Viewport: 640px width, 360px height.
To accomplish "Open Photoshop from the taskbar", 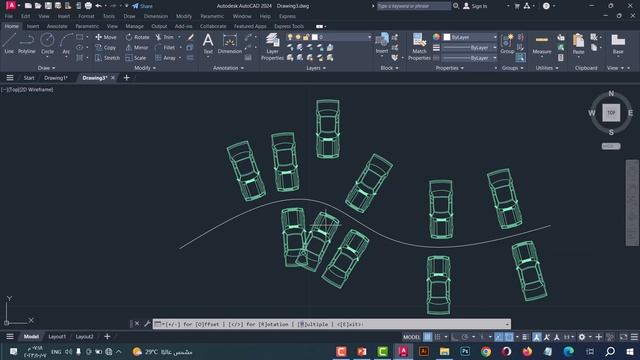I will pyautogui.click(x=465, y=351).
